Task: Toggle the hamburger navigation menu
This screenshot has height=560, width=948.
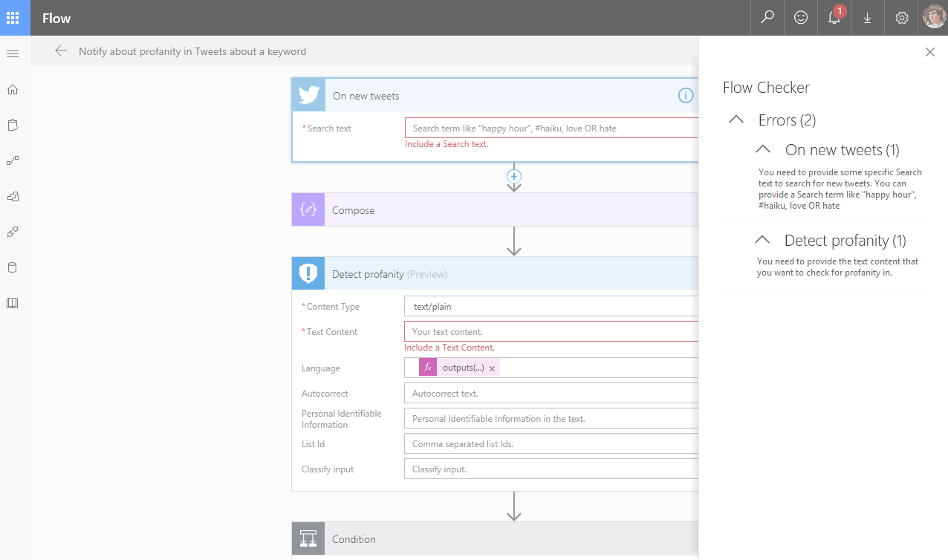Action: point(12,53)
